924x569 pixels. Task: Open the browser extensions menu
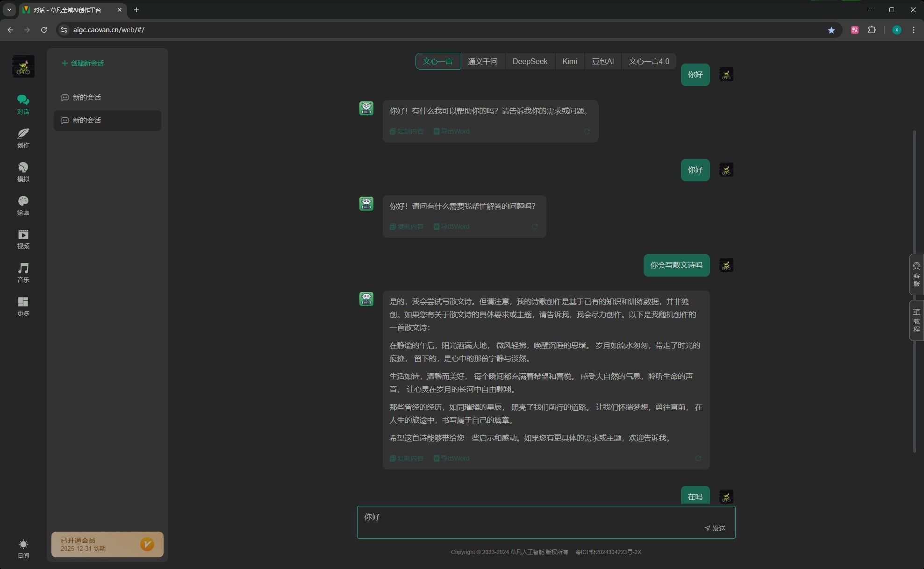click(x=872, y=30)
